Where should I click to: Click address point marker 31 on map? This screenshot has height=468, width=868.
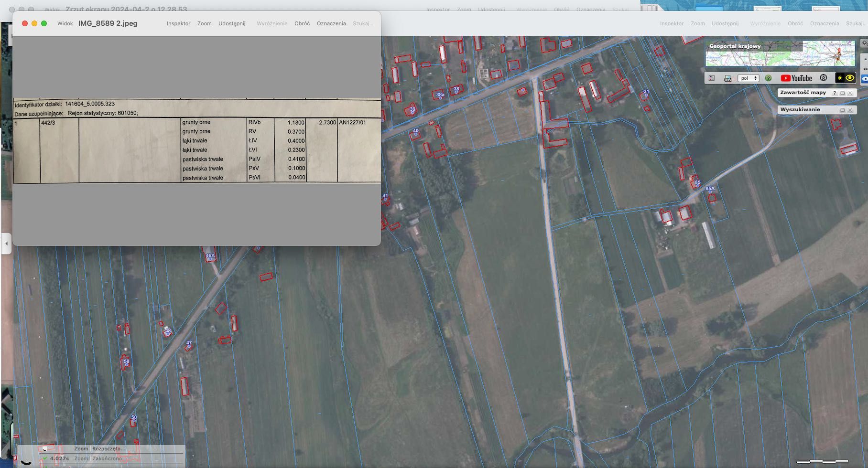646,92
